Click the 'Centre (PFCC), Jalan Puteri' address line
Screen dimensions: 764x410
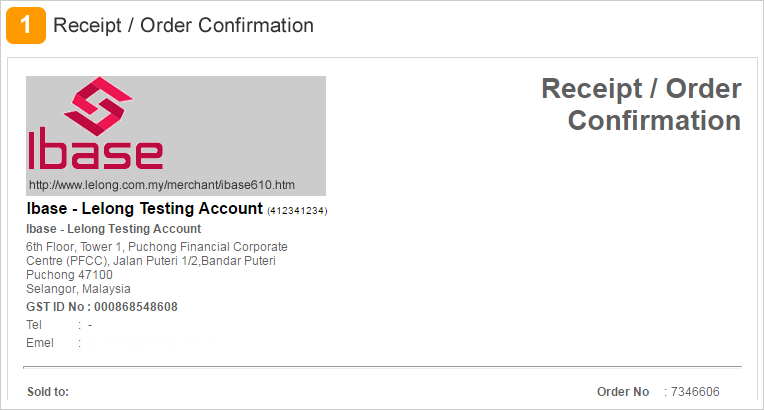pos(151,261)
